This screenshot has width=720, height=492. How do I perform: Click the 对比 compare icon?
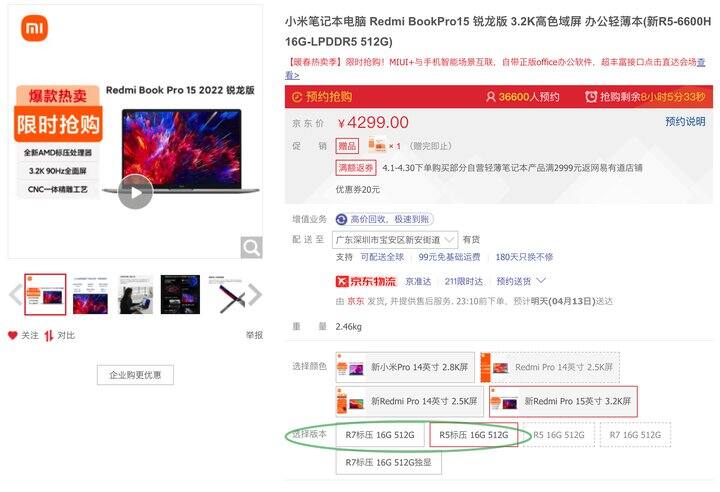pos(49,336)
